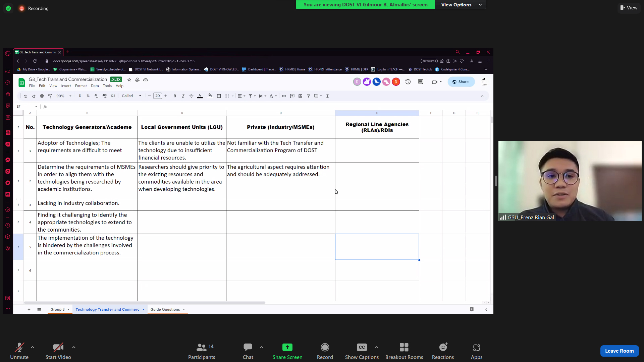Open Zoom Chat panel

[248, 351]
